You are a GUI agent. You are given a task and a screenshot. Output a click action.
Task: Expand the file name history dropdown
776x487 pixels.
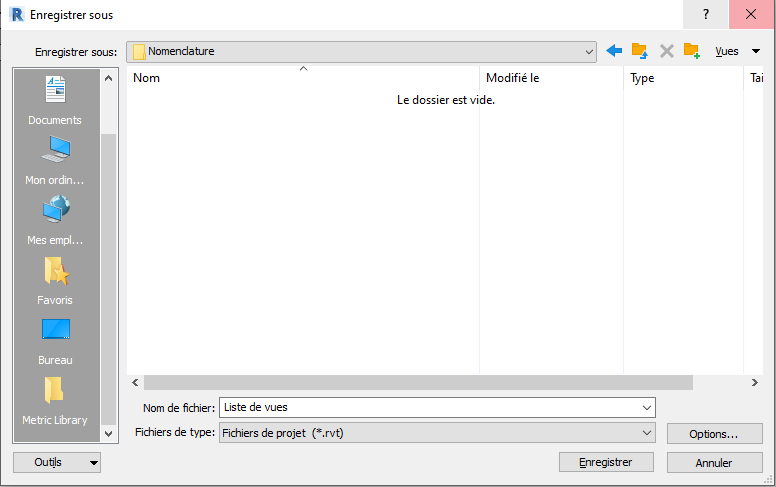click(x=646, y=407)
